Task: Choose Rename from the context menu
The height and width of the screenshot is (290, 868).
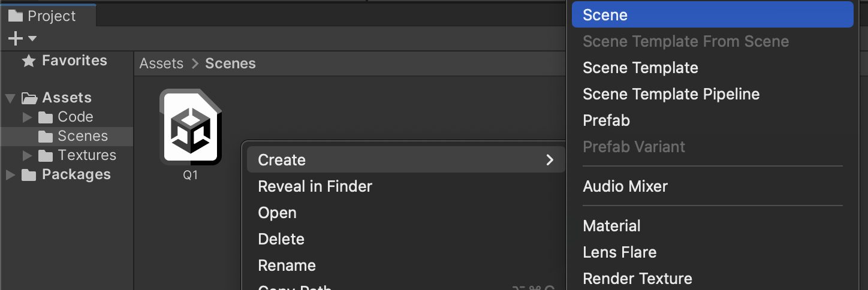Action: [287, 265]
